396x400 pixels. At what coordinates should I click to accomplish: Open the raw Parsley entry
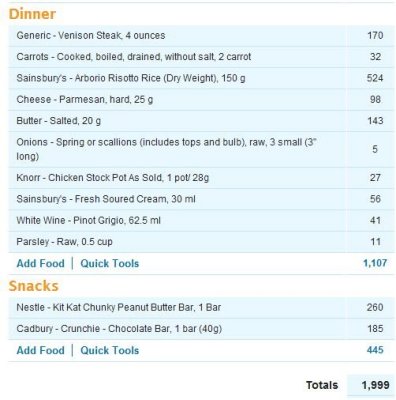pos(64,242)
